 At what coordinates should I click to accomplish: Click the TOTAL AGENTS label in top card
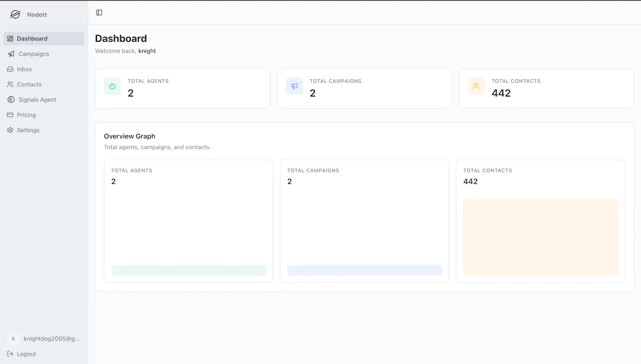[148, 81]
